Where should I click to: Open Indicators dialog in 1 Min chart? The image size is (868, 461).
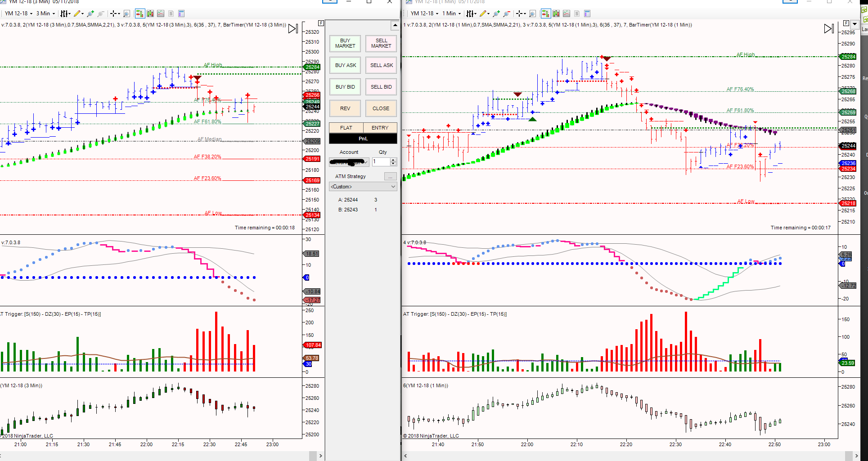(567, 13)
